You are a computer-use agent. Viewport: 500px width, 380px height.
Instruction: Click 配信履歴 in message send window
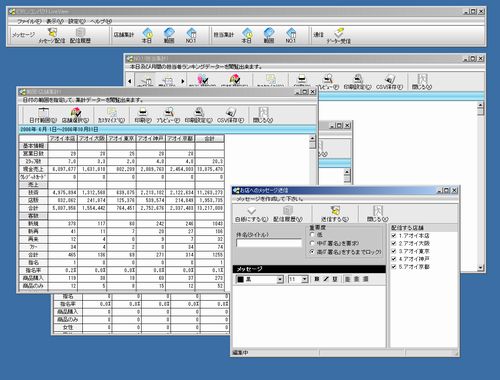(x=288, y=214)
